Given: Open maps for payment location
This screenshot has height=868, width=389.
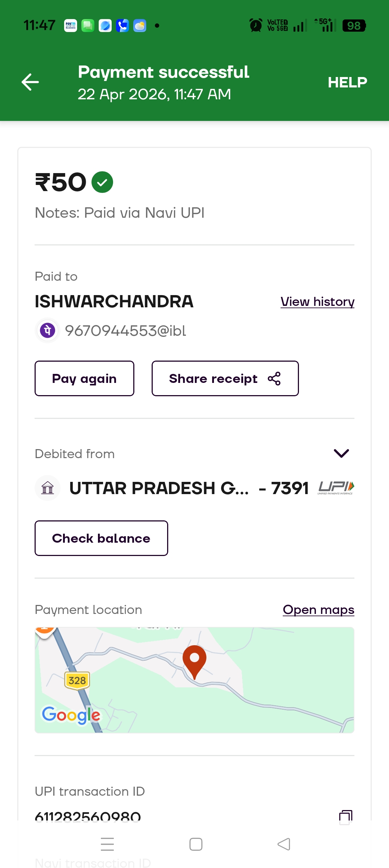Looking at the screenshot, I should 318,610.
